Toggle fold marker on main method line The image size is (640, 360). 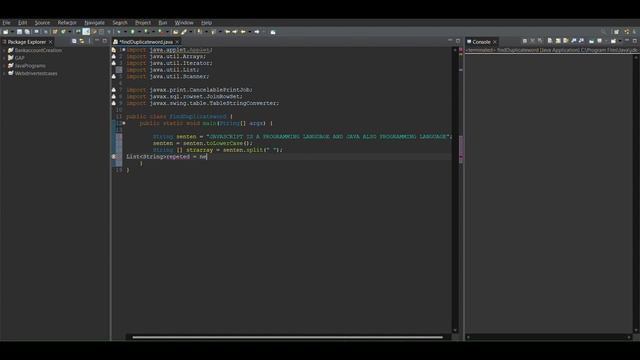coord(124,123)
